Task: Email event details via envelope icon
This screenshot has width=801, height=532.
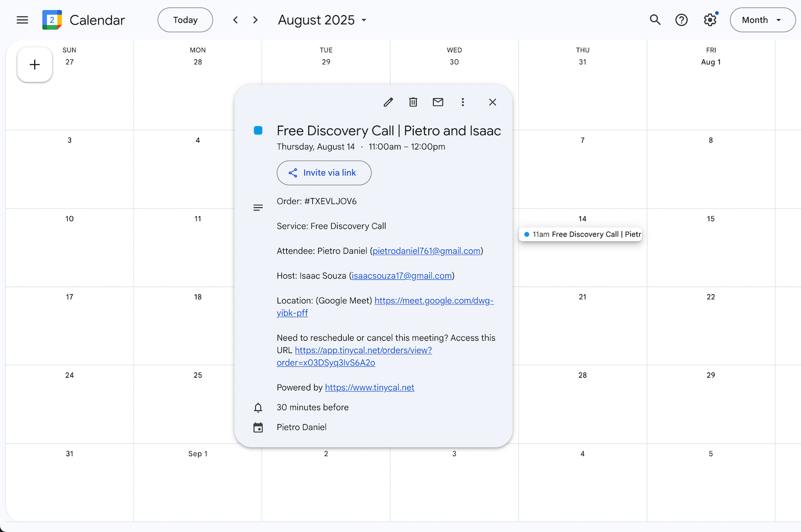Action: (438, 102)
